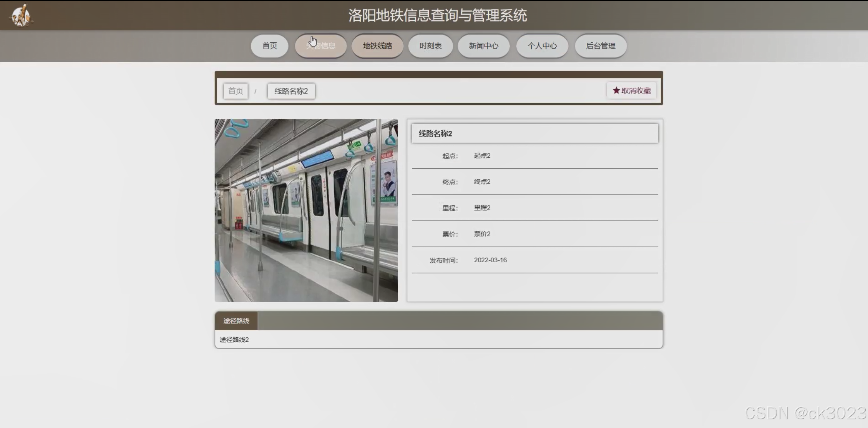Click the 终点2 value text
The width and height of the screenshot is (868, 428).
coord(482,182)
